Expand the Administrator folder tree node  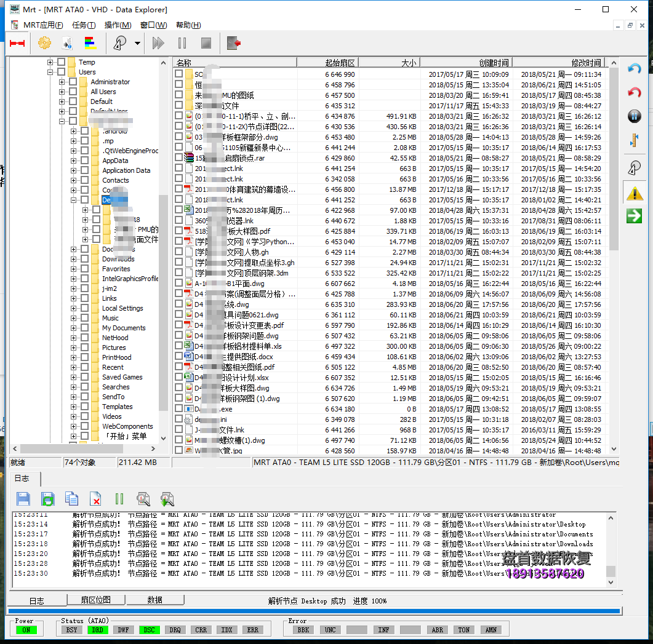pyautogui.click(x=62, y=82)
